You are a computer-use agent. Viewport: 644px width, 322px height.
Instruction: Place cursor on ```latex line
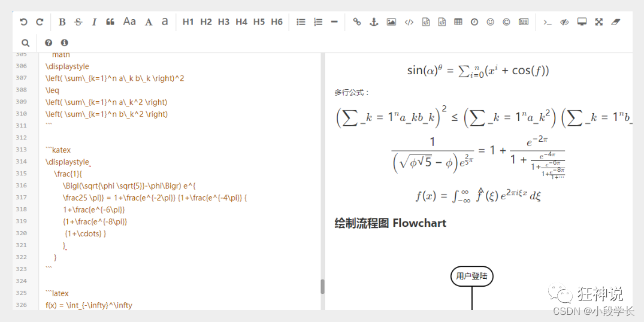click(x=57, y=293)
